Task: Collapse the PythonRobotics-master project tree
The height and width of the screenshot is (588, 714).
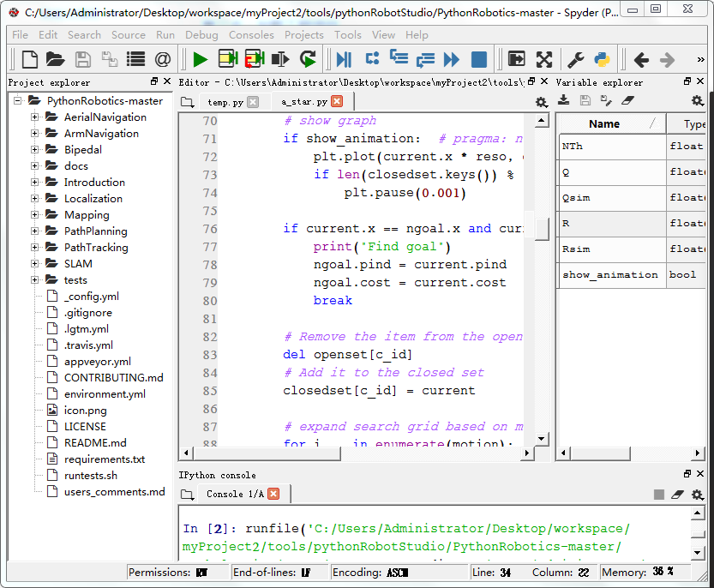Action: click(17, 100)
